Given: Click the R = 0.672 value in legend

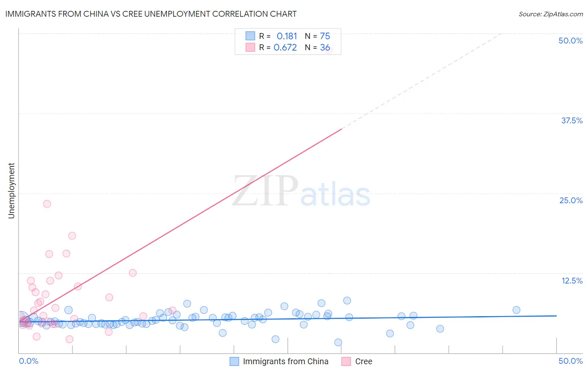Looking at the screenshot, I should pyautogui.click(x=278, y=47).
